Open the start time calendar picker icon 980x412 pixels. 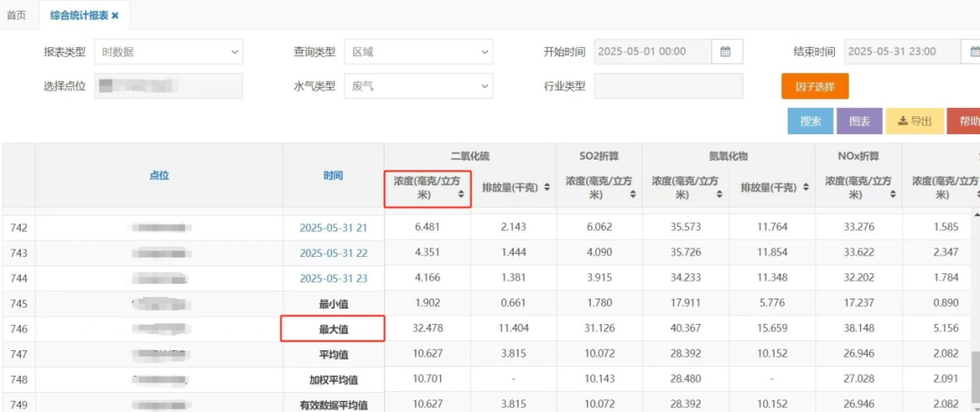pyautogui.click(x=726, y=52)
